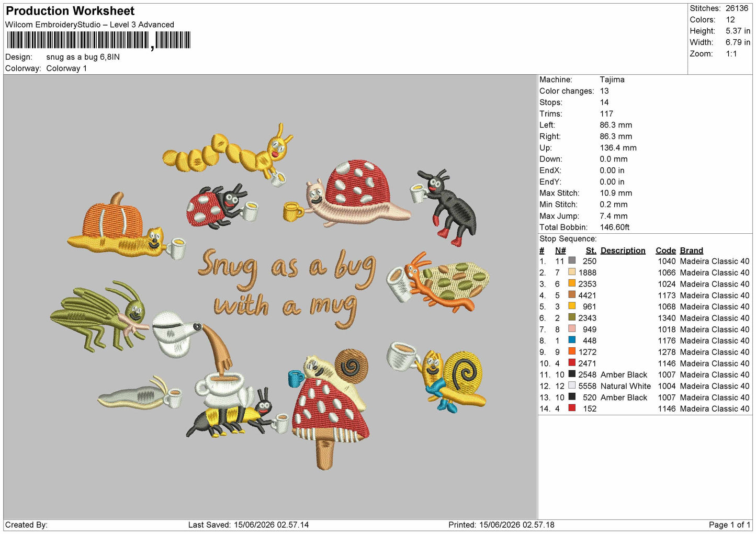Click the Width value '6.79 in'
The height and width of the screenshot is (534, 756).
click(738, 42)
